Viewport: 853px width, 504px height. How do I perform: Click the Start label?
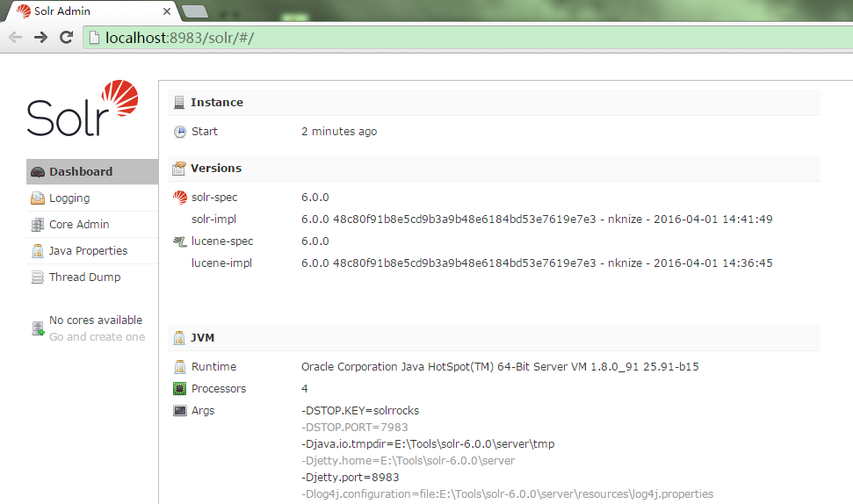[205, 132]
